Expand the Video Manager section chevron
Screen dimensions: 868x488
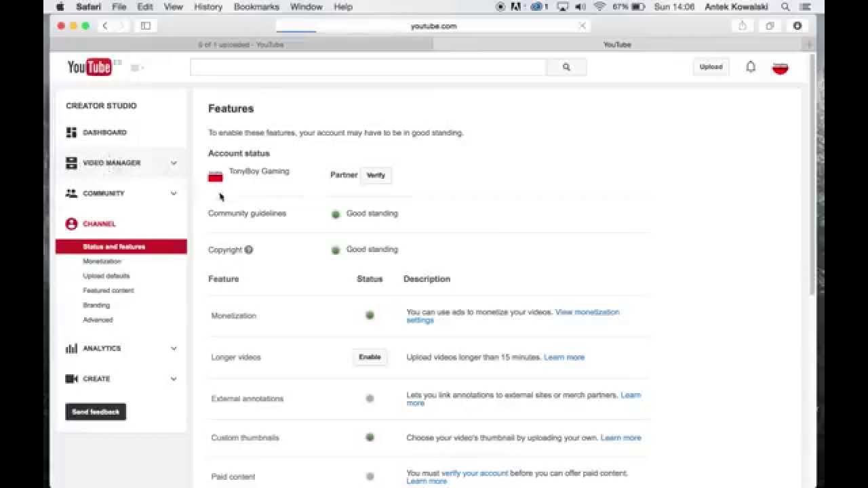[174, 163]
